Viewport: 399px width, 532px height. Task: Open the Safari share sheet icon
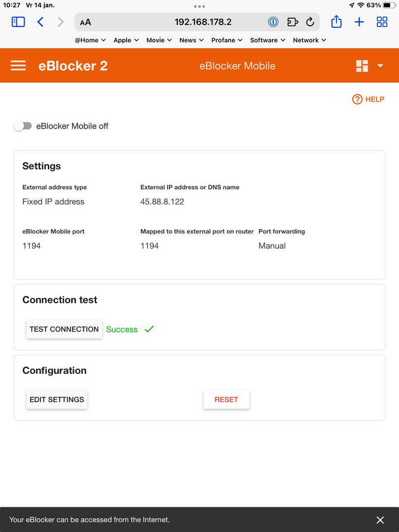(336, 22)
